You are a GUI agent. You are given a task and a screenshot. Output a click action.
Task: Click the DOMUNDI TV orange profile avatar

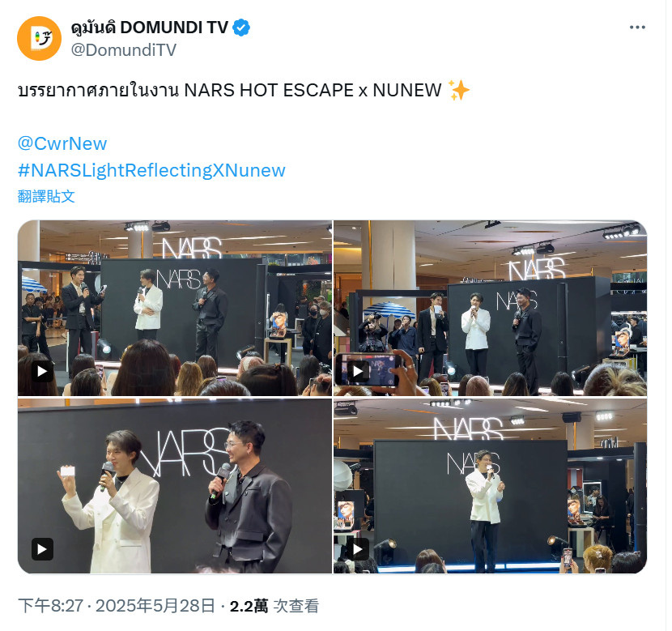[x=39, y=39]
